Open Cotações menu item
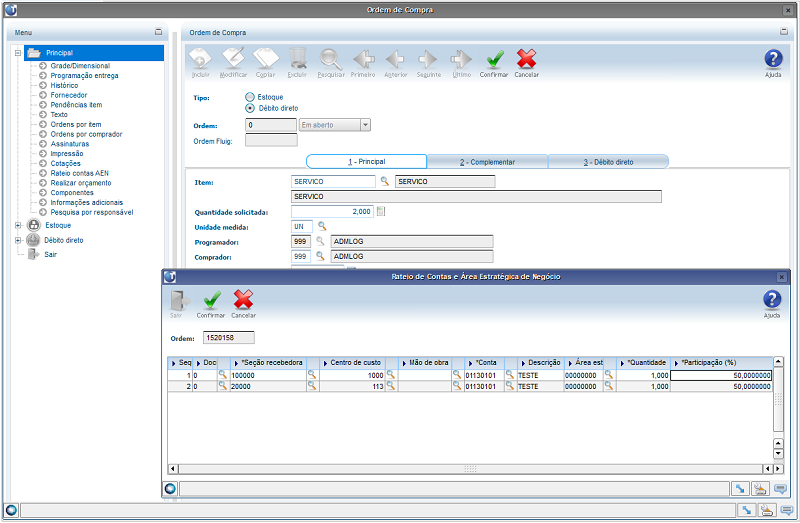Image resolution: width=800 pixels, height=523 pixels. click(x=65, y=163)
